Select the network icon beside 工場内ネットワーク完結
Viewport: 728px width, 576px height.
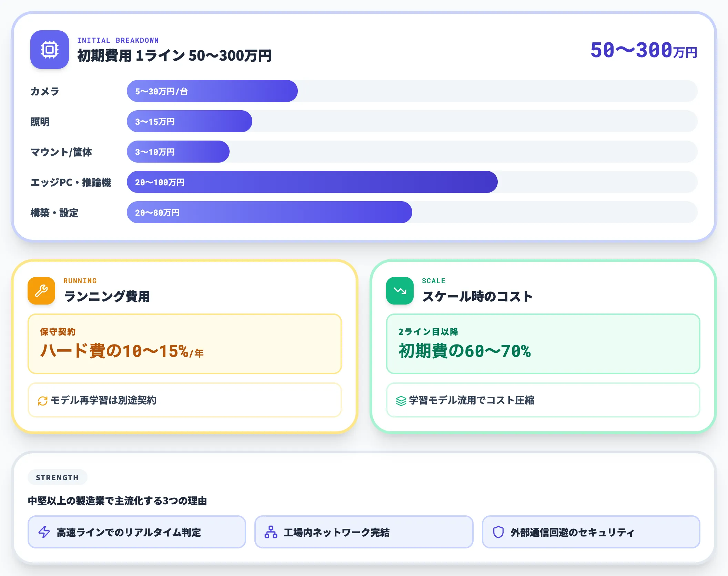(x=272, y=532)
